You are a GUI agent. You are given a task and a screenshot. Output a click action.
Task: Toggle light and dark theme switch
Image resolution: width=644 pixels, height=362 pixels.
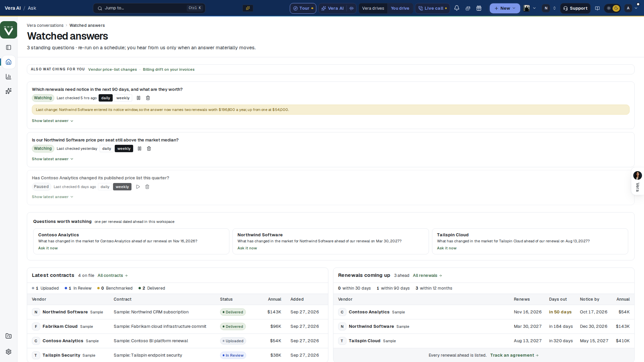tap(612, 8)
